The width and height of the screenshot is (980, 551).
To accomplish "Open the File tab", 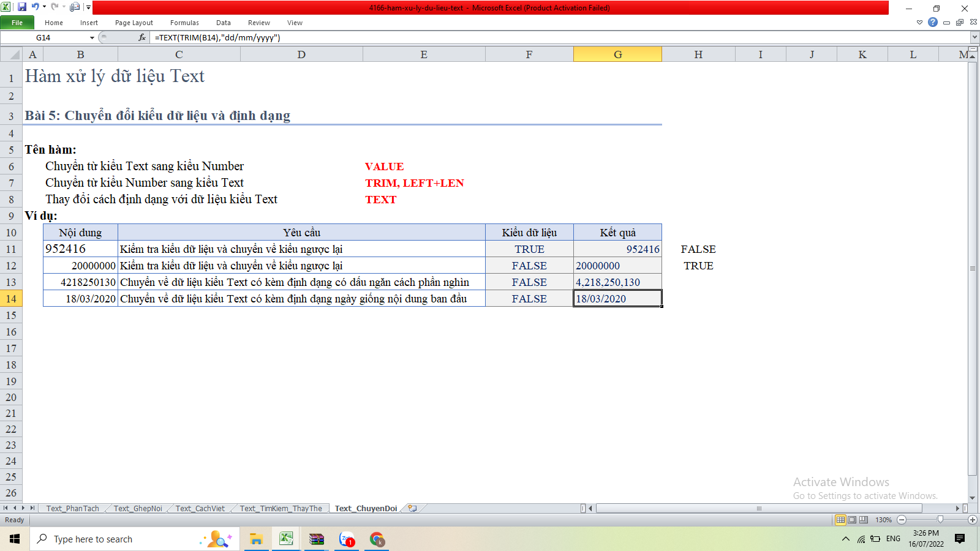I will [x=17, y=23].
